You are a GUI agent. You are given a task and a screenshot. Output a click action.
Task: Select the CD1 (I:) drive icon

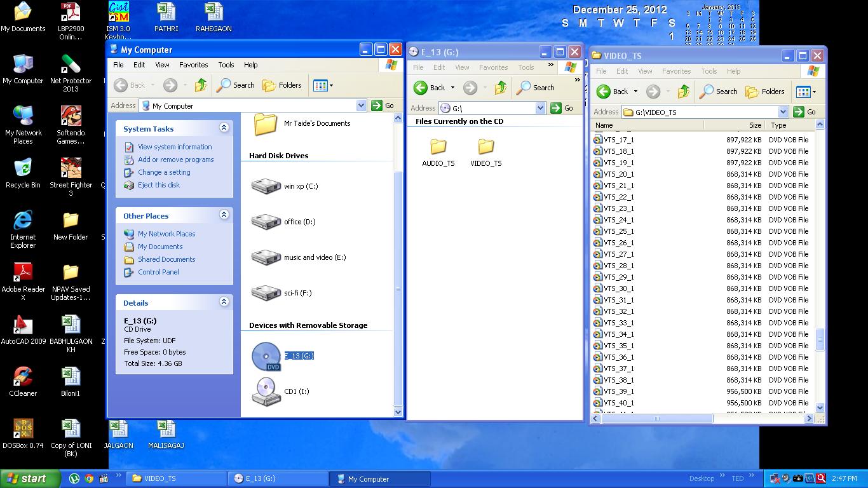click(266, 391)
